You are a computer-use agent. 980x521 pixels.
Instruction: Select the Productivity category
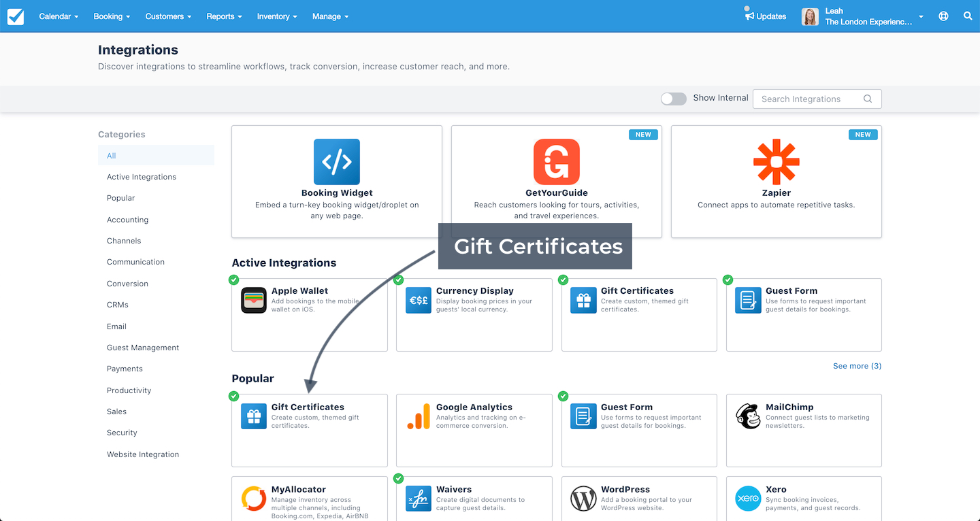tap(129, 390)
